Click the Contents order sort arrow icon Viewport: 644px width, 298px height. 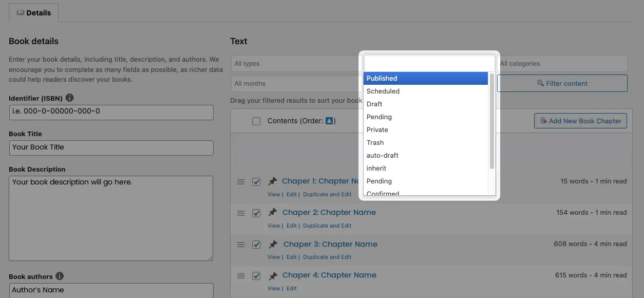point(330,121)
